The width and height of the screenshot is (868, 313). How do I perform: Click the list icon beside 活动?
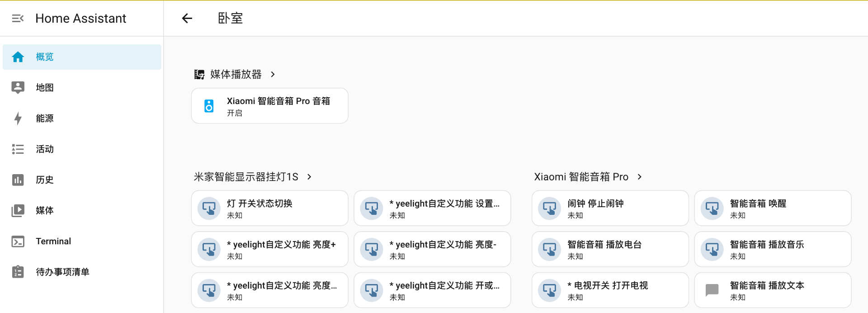[18, 149]
